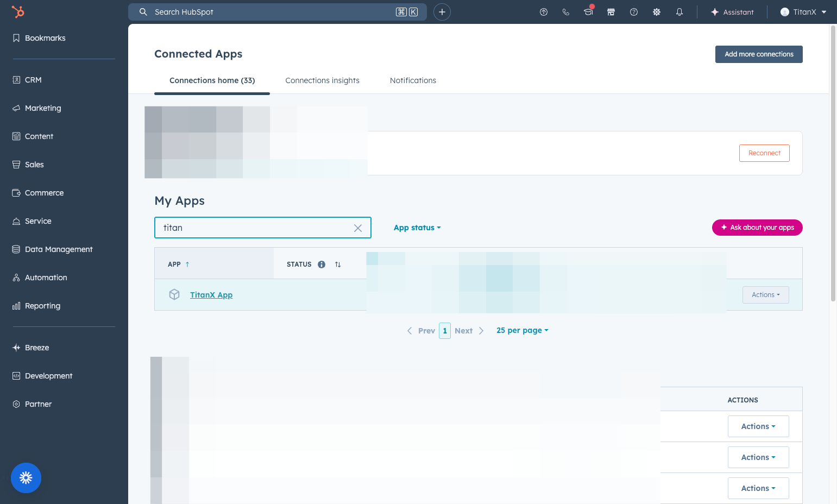
Task: Click Add more connections button
Action: point(759,54)
